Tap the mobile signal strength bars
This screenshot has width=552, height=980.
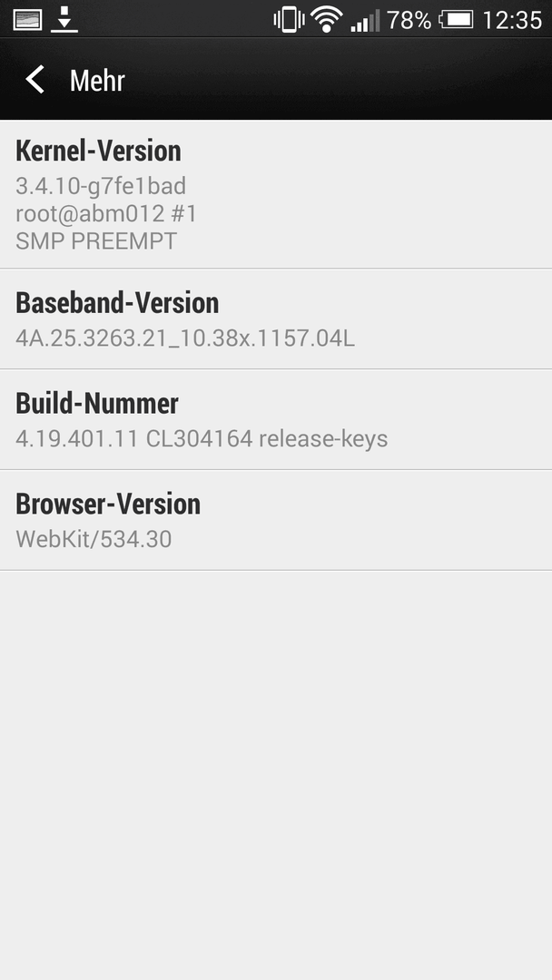click(x=365, y=21)
